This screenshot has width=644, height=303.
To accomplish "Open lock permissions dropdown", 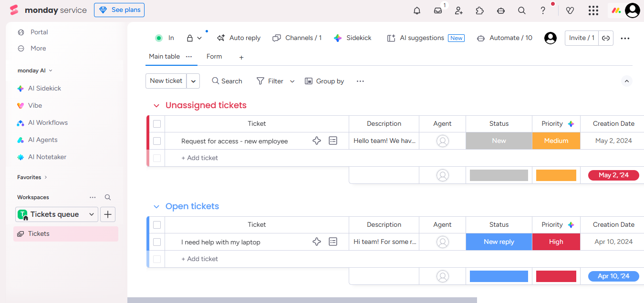I will (x=194, y=38).
